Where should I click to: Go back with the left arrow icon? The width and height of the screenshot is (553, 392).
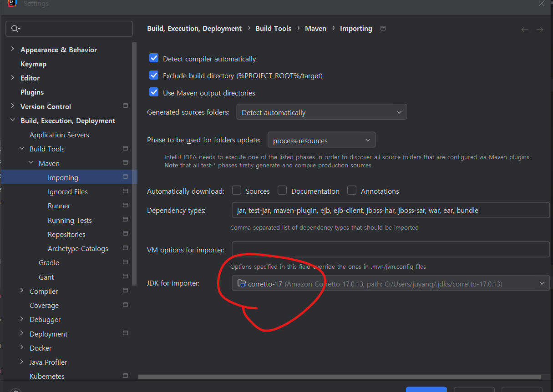(x=525, y=29)
